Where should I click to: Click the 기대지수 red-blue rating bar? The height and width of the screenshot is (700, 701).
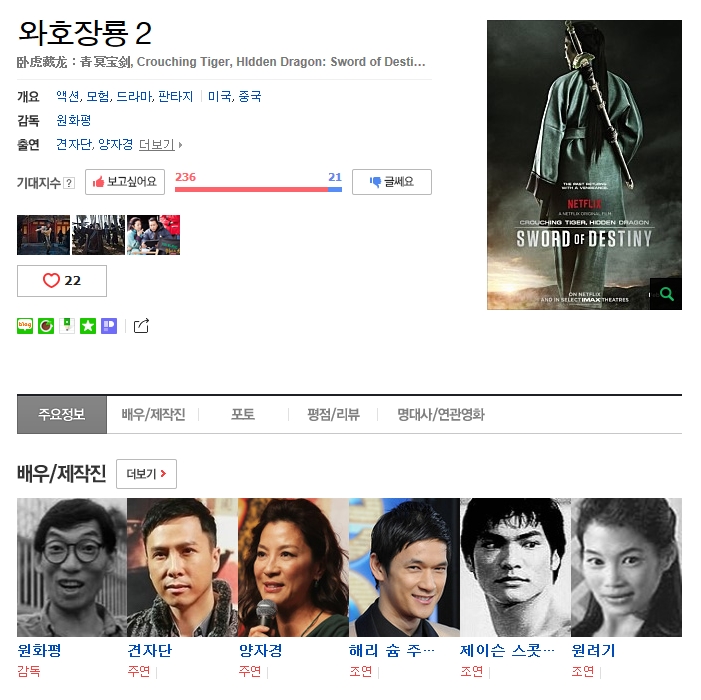pyautogui.click(x=258, y=190)
